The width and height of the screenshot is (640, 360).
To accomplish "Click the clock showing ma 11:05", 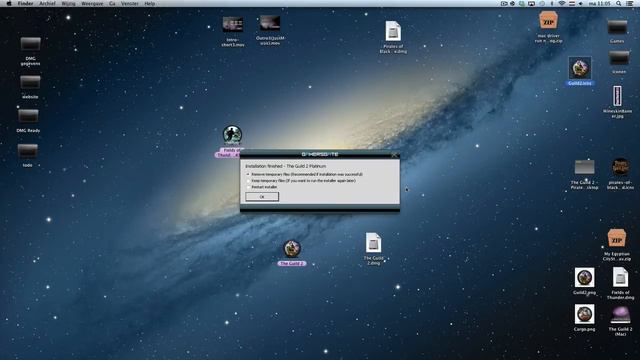I will (x=600, y=3).
